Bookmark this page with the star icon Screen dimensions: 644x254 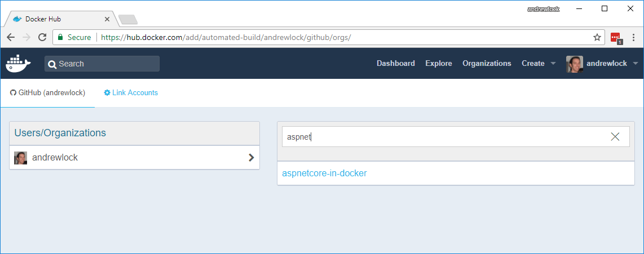pos(597,37)
